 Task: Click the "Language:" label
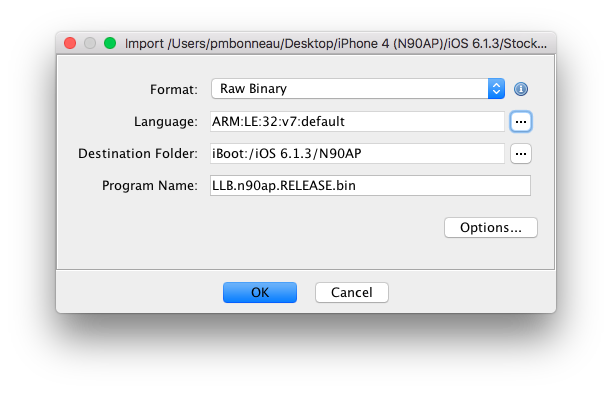pos(166,122)
